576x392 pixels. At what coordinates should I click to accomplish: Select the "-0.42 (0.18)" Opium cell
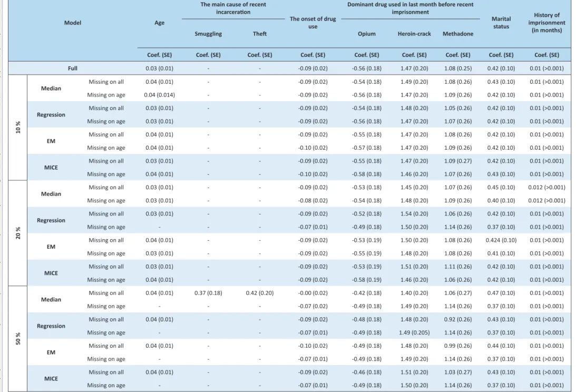(367, 293)
